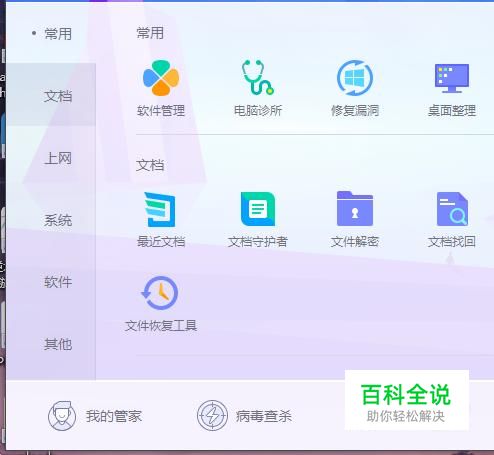Launch 文档守护者 document guardian

coord(258,209)
